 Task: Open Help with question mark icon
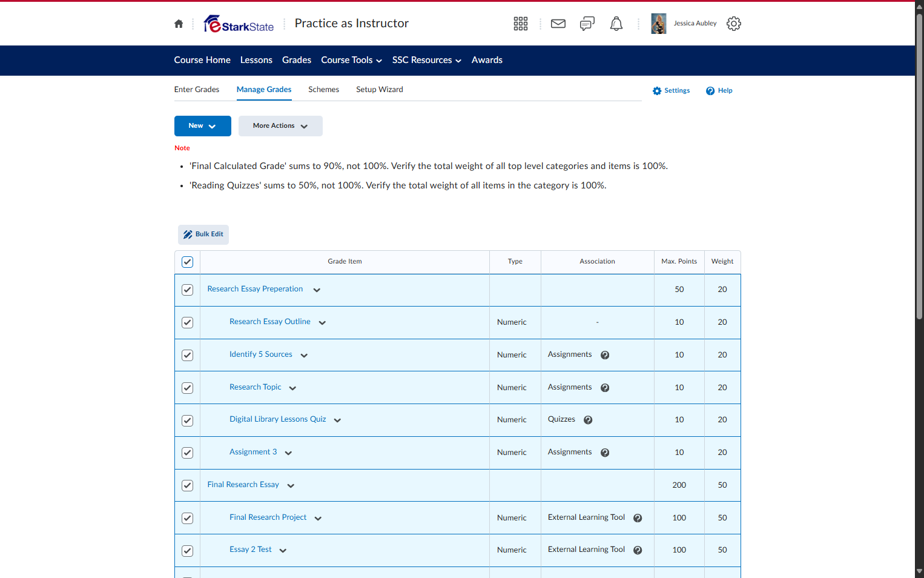coord(719,91)
